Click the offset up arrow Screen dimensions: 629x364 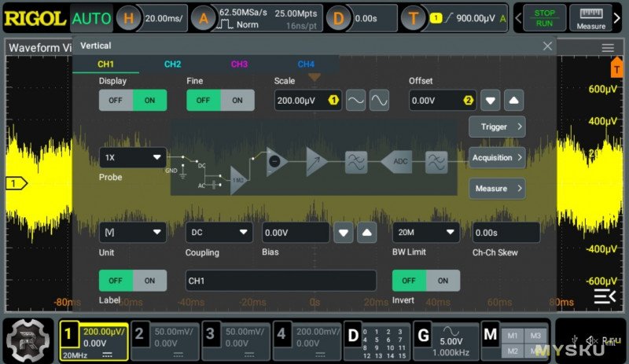click(x=513, y=100)
